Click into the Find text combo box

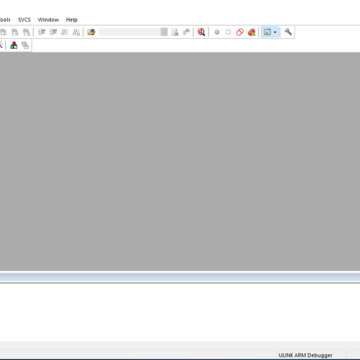[129, 32]
